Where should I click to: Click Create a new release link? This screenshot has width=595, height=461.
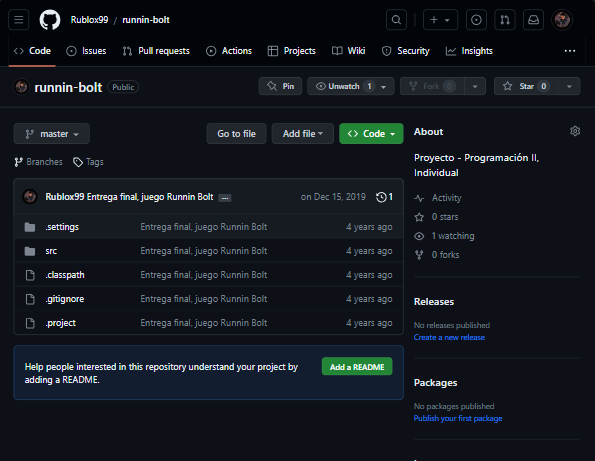pos(449,337)
